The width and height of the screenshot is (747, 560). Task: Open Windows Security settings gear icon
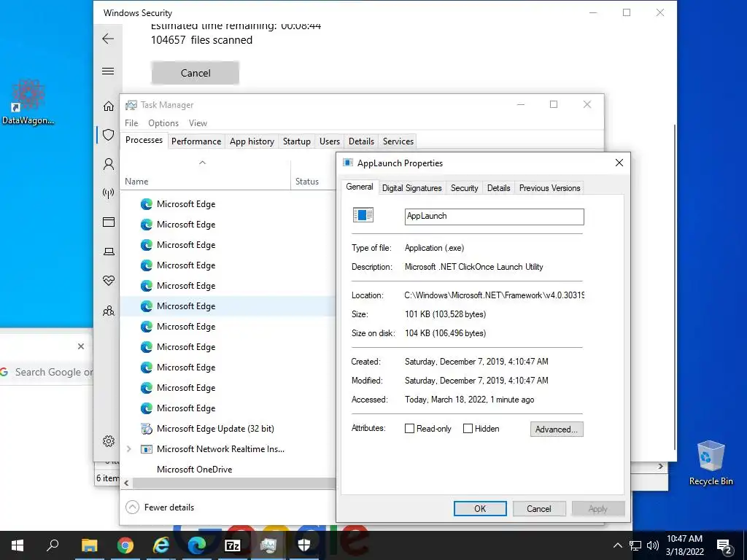click(109, 441)
